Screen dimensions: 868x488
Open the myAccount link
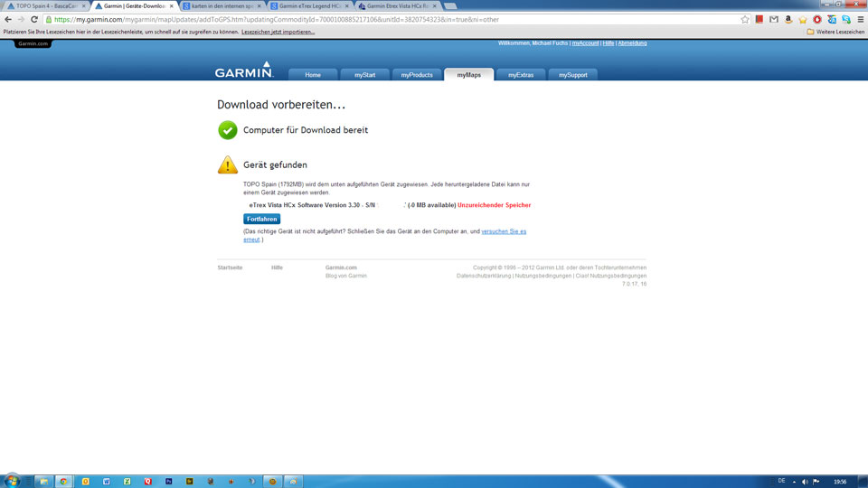pyautogui.click(x=585, y=43)
